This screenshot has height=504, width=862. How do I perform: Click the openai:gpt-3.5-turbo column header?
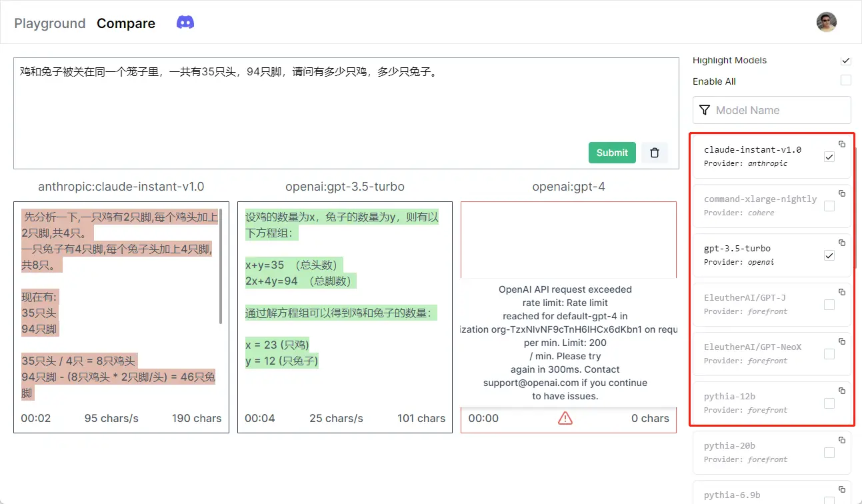[345, 187]
